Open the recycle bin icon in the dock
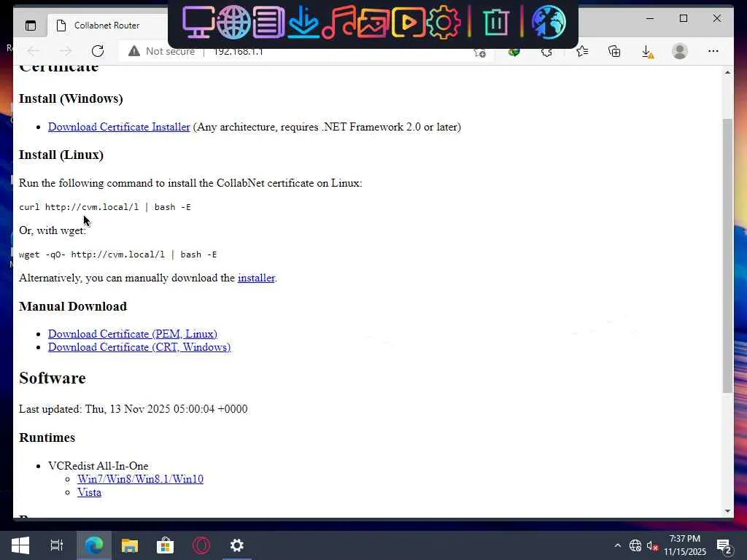Screen dimensions: 747x560 tap(495, 22)
